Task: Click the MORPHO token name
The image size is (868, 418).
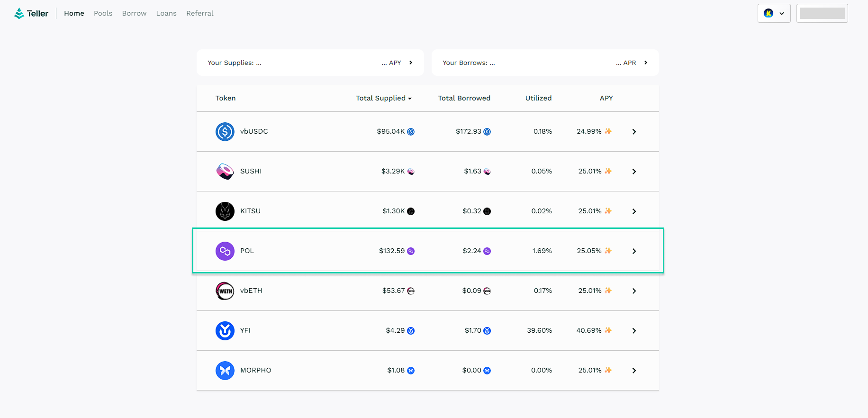Action: coord(256,370)
